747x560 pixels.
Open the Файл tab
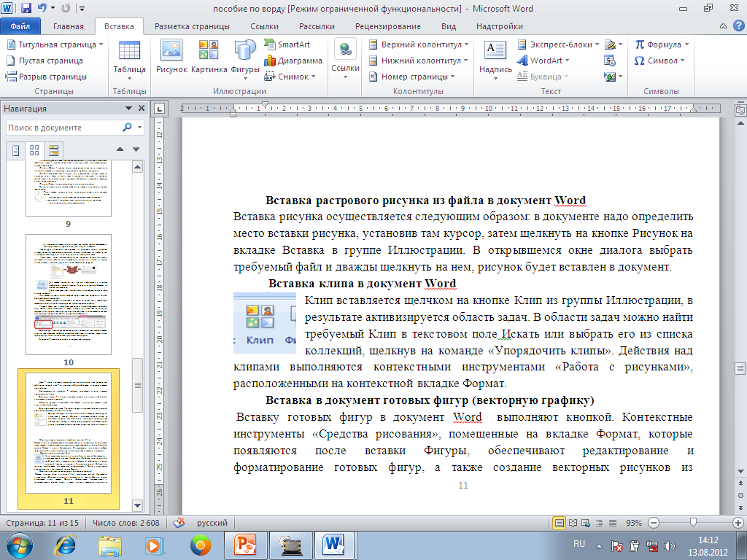[20, 26]
